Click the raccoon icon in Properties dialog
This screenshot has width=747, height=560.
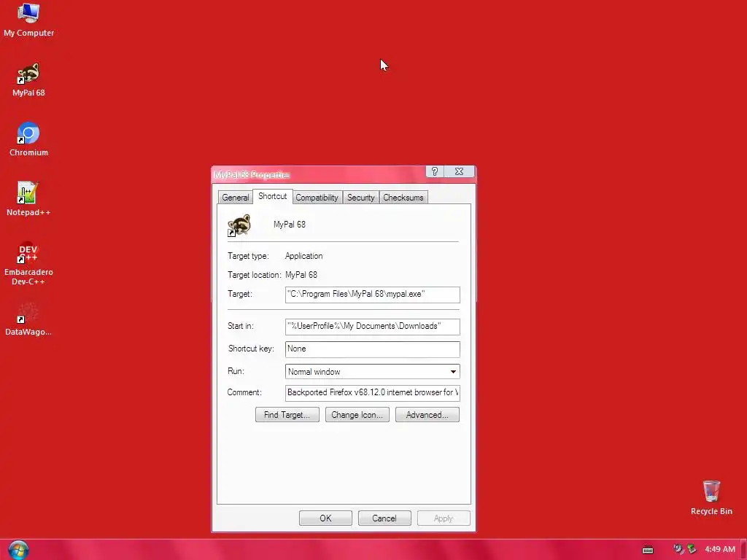(239, 225)
